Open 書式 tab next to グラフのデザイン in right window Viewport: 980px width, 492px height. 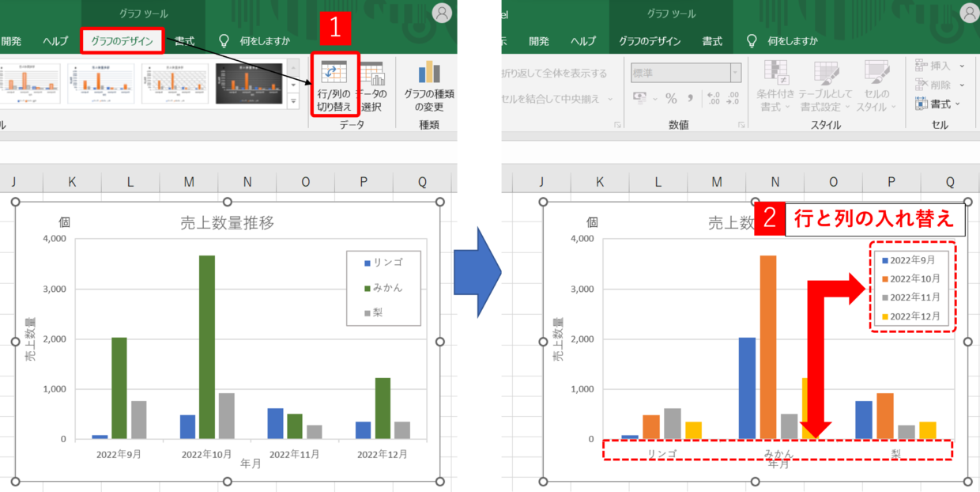click(x=713, y=41)
